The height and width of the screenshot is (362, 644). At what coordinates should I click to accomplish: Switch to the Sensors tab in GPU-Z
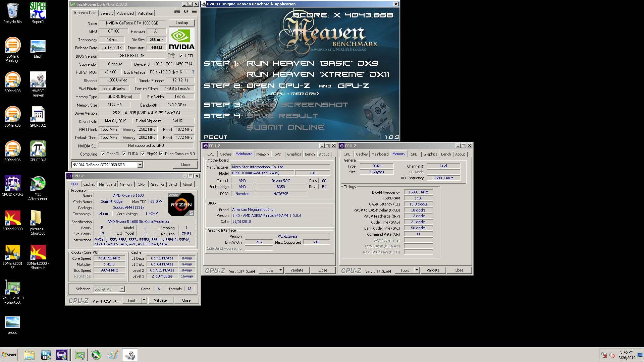tap(107, 13)
